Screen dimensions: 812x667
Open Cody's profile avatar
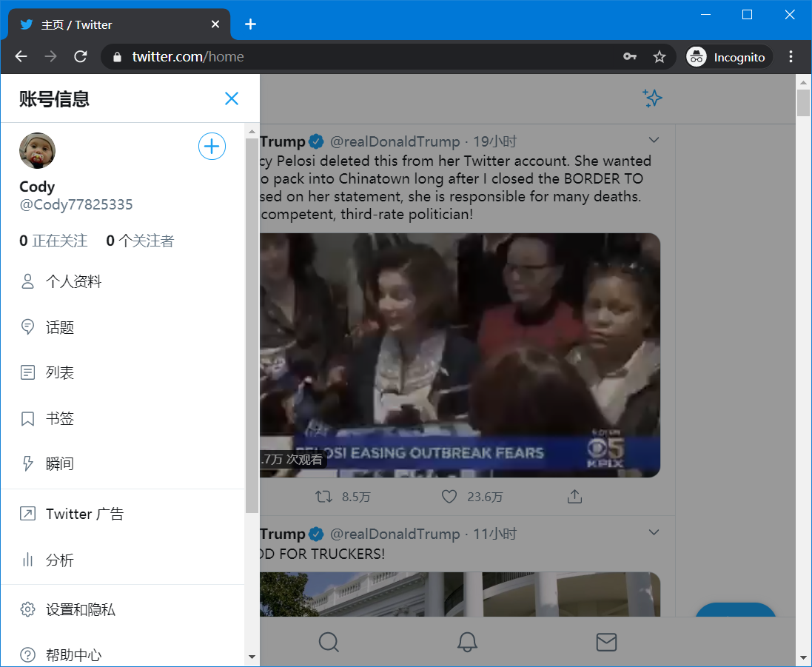37,151
